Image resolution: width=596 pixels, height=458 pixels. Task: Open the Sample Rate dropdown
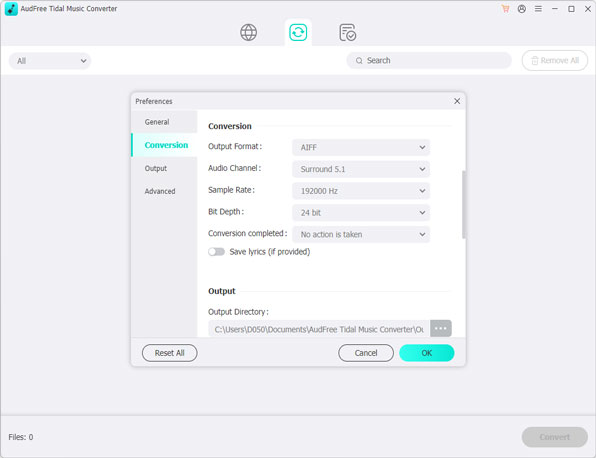(361, 191)
